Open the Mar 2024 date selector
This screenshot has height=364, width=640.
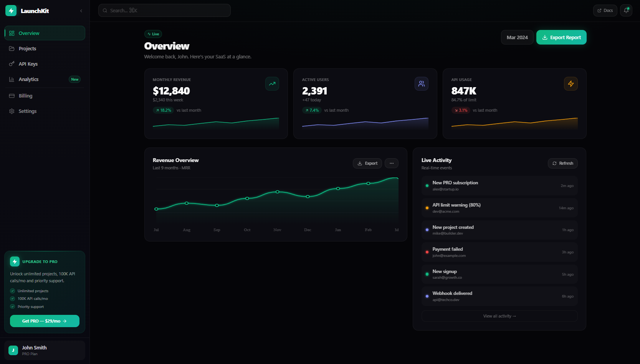pyautogui.click(x=517, y=37)
